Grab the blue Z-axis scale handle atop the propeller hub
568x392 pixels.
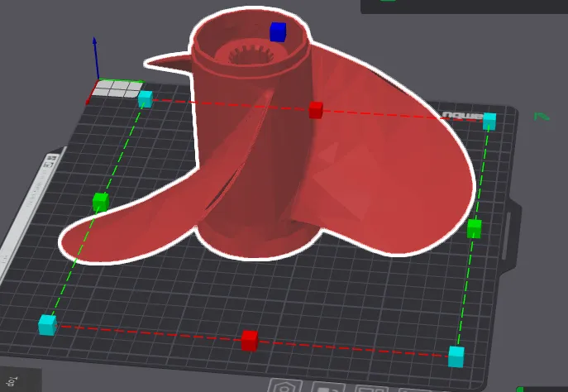pyautogui.click(x=278, y=32)
